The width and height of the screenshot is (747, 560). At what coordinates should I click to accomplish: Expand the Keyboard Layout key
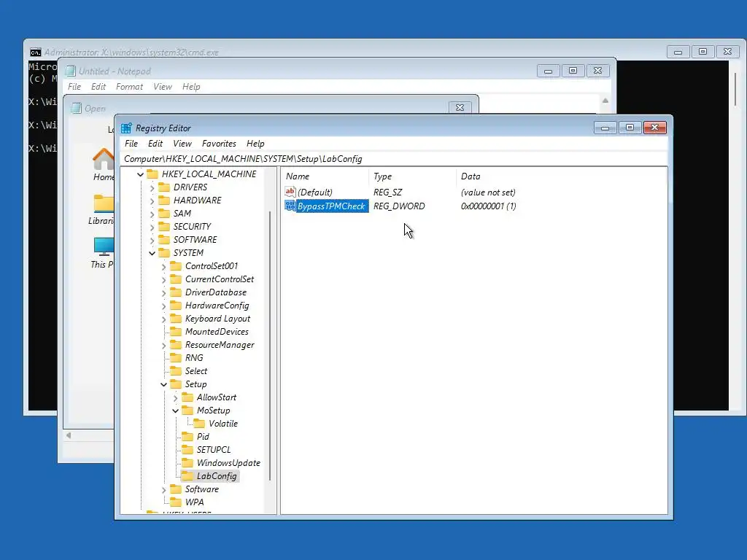pyautogui.click(x=164, y=319)
